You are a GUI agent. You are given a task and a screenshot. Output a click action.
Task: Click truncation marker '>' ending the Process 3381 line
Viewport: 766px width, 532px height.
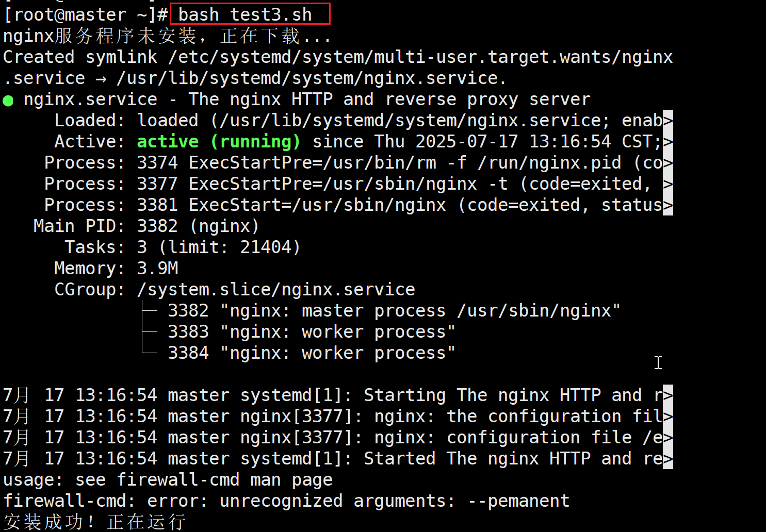click(x=668, y=205)
